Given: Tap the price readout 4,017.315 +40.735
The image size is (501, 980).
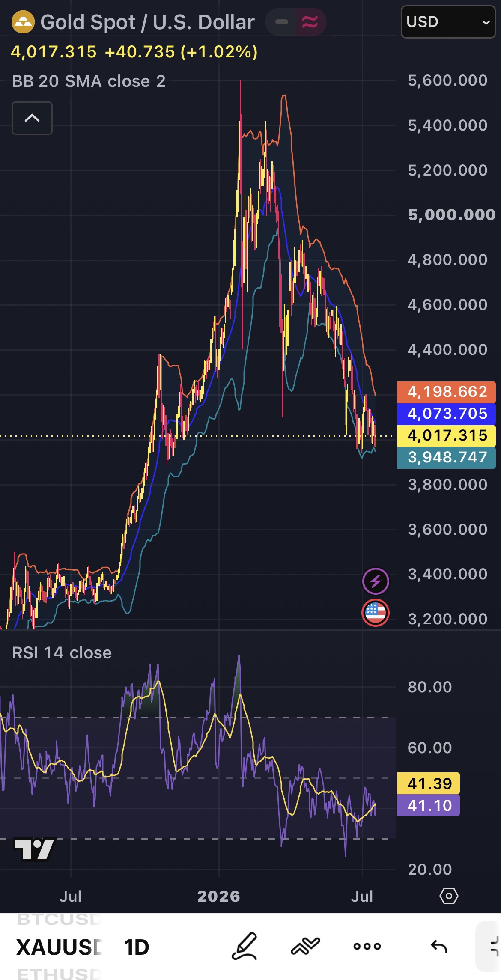Looking at the screenshot, I should click(134, 52).
